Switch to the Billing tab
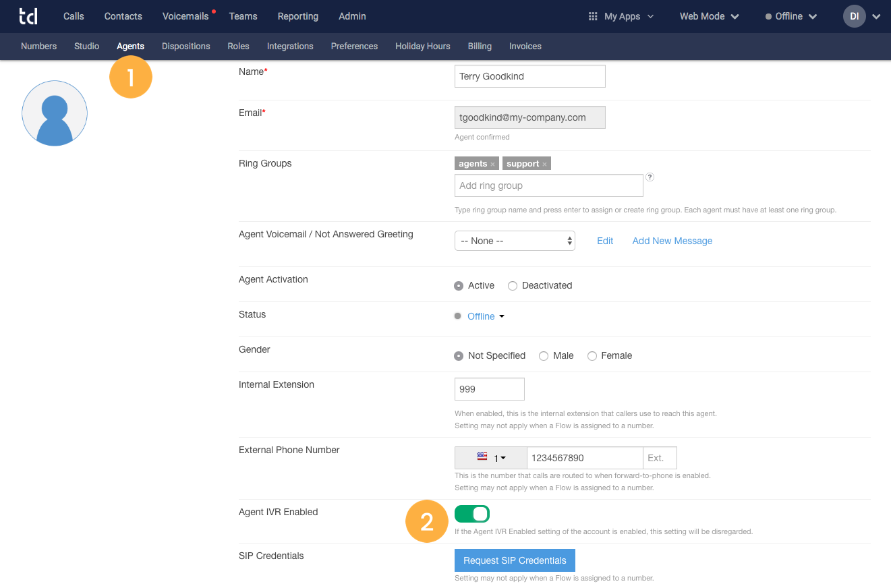891x588 pixels. click(x=480, y=46)
